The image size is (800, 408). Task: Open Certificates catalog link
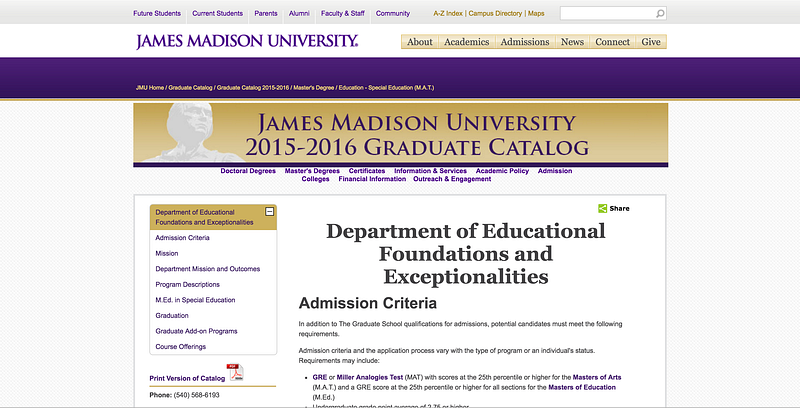[367, 171]
